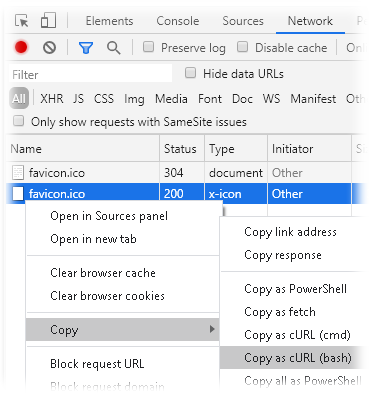Select Clear browser cookies
Image resolution: width=369 pixels, height=393 pixels.
[x=107, y=296]
